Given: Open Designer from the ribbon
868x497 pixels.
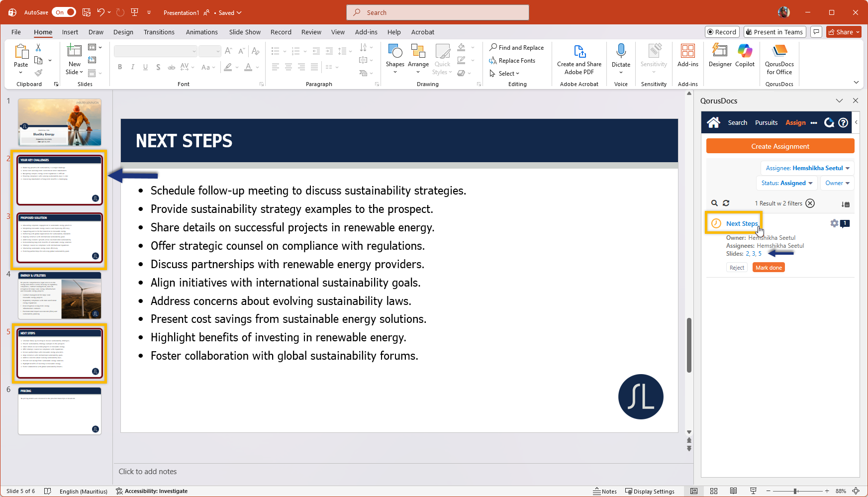Looking at the screenshot, I should coord(720,55).
